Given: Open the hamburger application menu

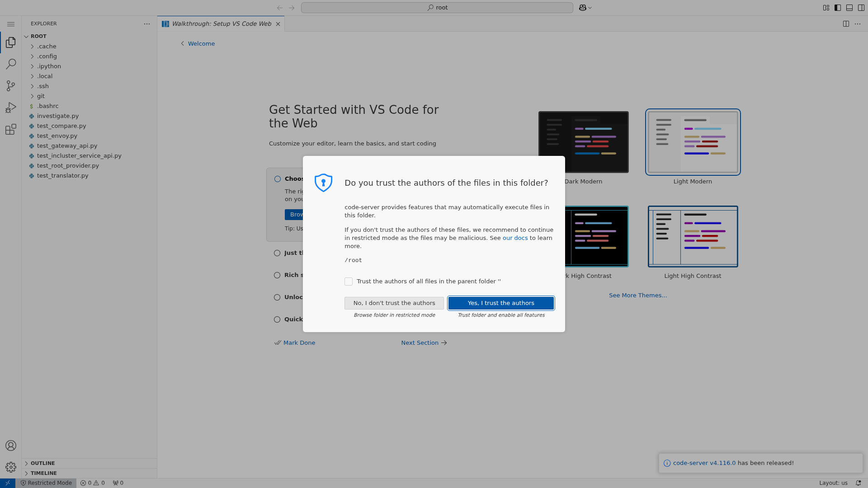Looking at the screenshot, I should click(11, 24).
